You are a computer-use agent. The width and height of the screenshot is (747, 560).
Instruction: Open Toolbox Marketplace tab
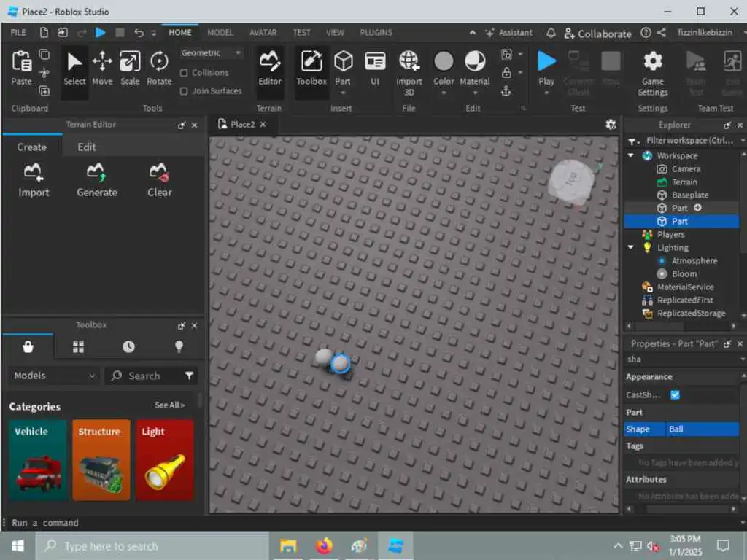[28, 346]
